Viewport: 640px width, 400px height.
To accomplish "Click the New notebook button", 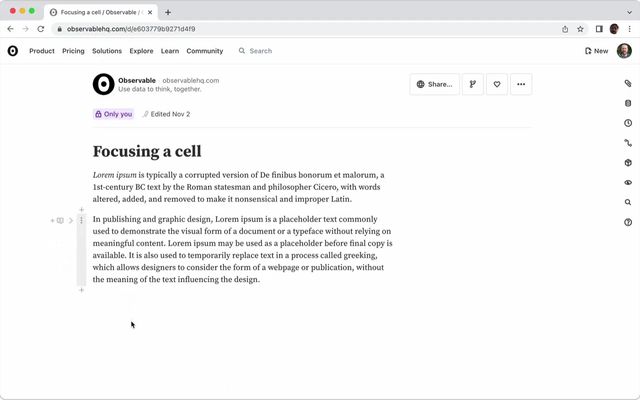I will pyautogui.click(x=596, y=51).
